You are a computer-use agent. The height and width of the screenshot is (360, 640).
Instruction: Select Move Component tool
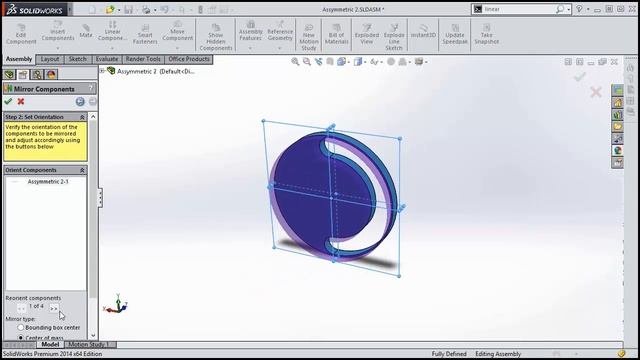coord(178,32)
